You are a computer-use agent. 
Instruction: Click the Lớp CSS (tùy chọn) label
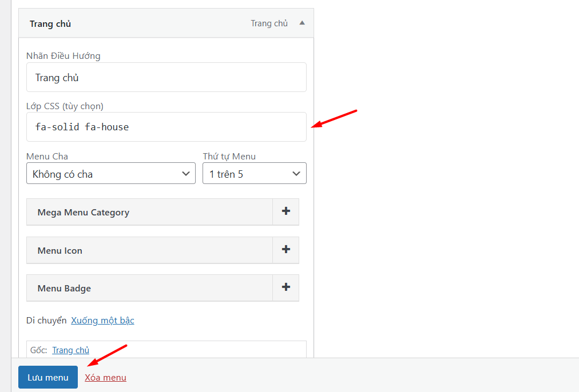pos(65,106)
